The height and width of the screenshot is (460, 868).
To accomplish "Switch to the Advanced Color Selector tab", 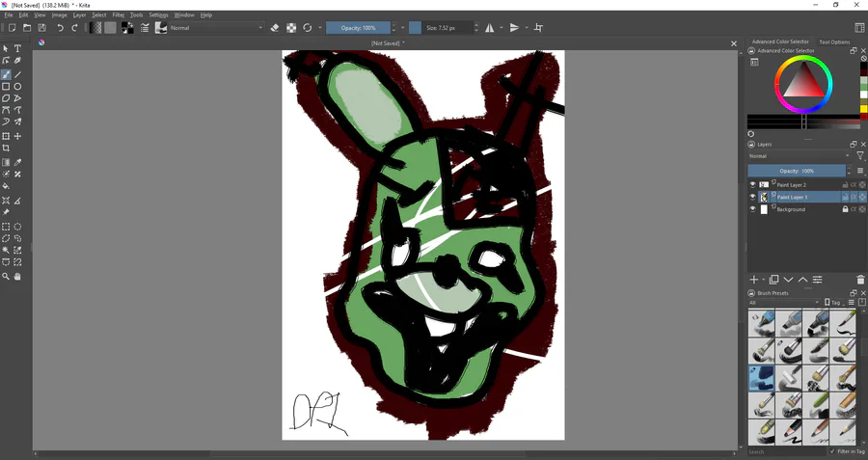I will (x=780, y=41).
